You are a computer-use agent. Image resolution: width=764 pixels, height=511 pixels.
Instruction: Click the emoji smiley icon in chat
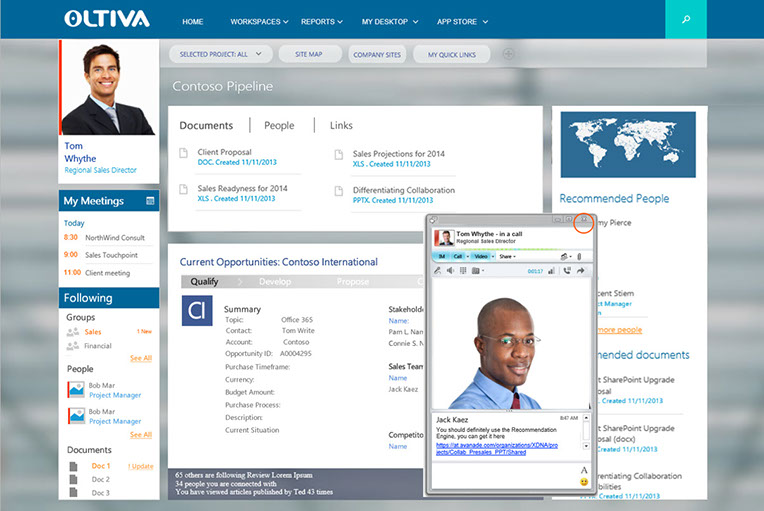[583, 483]
